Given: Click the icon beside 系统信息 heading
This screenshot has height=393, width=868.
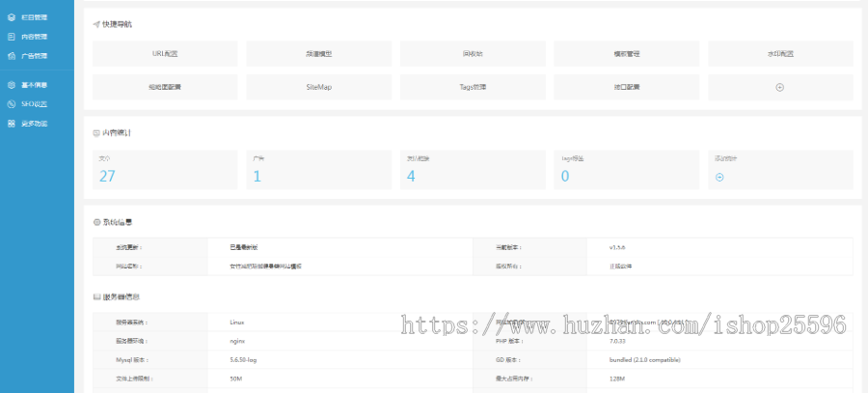Looking at the screenshot, I should [x=96, y=222].
